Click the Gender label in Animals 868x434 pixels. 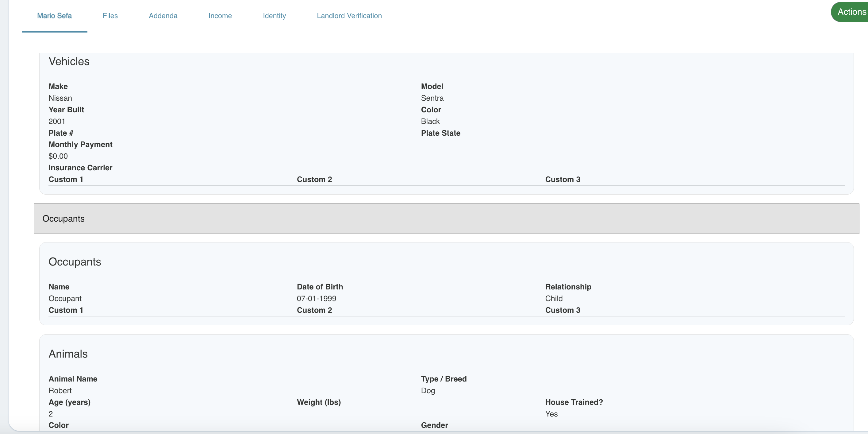click(x=434, y=425)
